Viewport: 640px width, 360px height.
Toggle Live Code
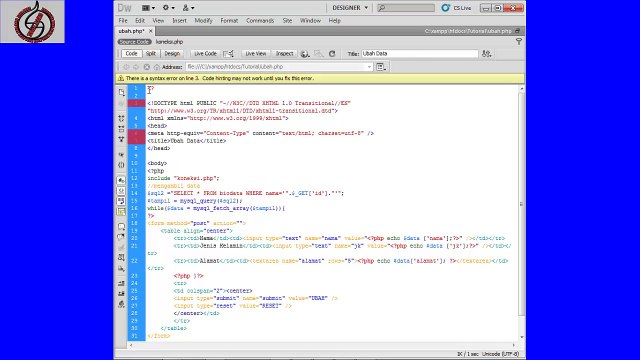tap(205, 53)
